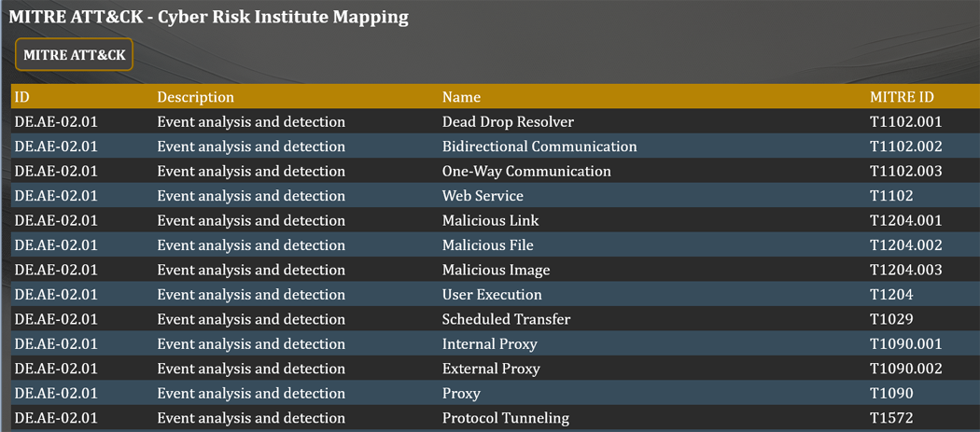Click the MITRE ATT&CK button
The height and width of the screenshot is (432, 980).
click(74, 55)
